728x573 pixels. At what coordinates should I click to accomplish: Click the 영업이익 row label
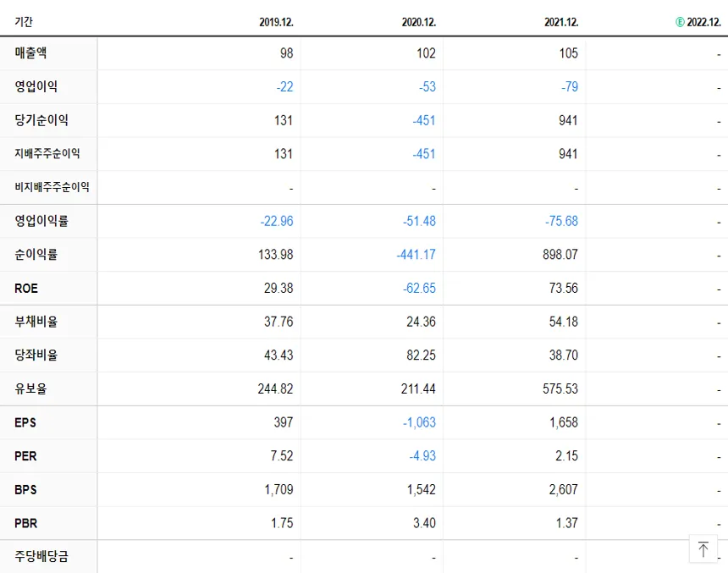tap(36, 86)
